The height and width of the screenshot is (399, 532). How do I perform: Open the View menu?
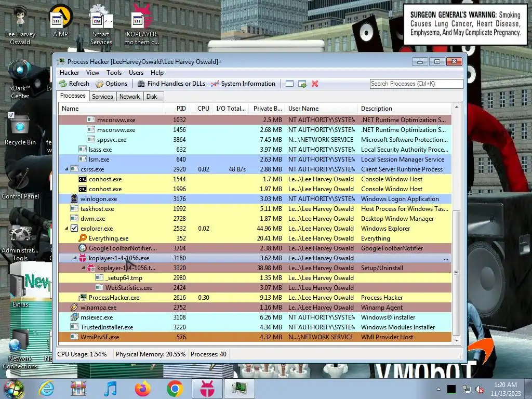[x=92, y=73]
